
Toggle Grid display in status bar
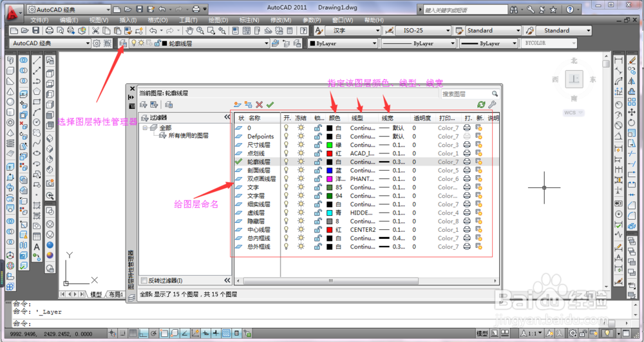pyautogui.click(x=133, y=334)
